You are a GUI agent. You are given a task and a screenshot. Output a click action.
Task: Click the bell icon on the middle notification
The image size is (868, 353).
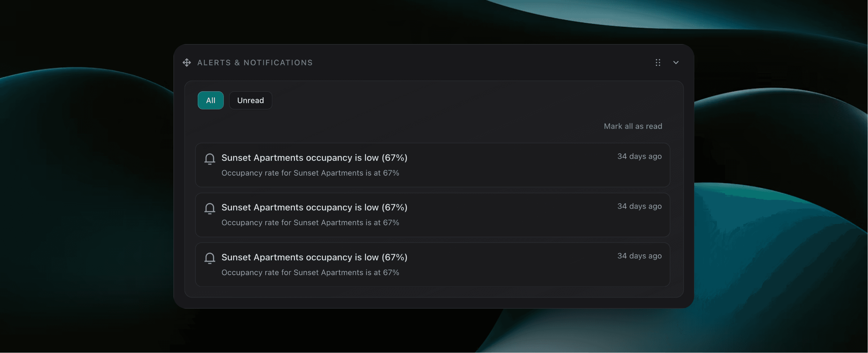(x=210, y=208)
